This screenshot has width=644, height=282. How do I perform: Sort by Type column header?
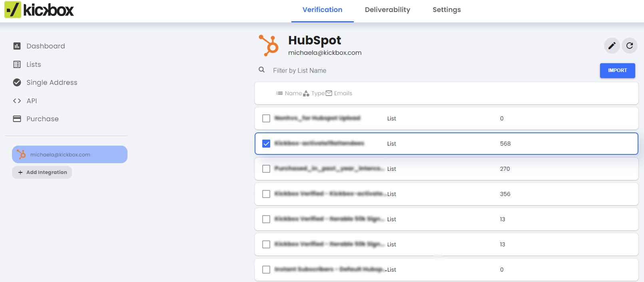pos(314,93)
